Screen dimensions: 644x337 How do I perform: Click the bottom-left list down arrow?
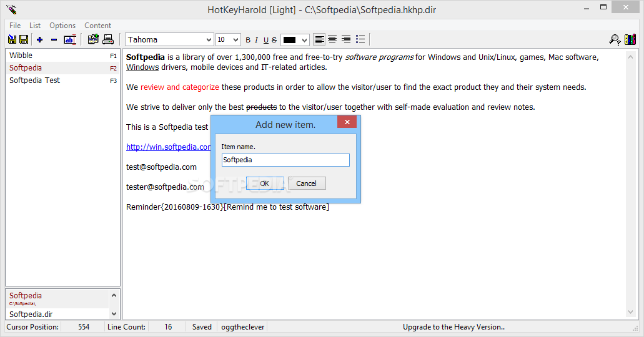(x=114, y=314)
